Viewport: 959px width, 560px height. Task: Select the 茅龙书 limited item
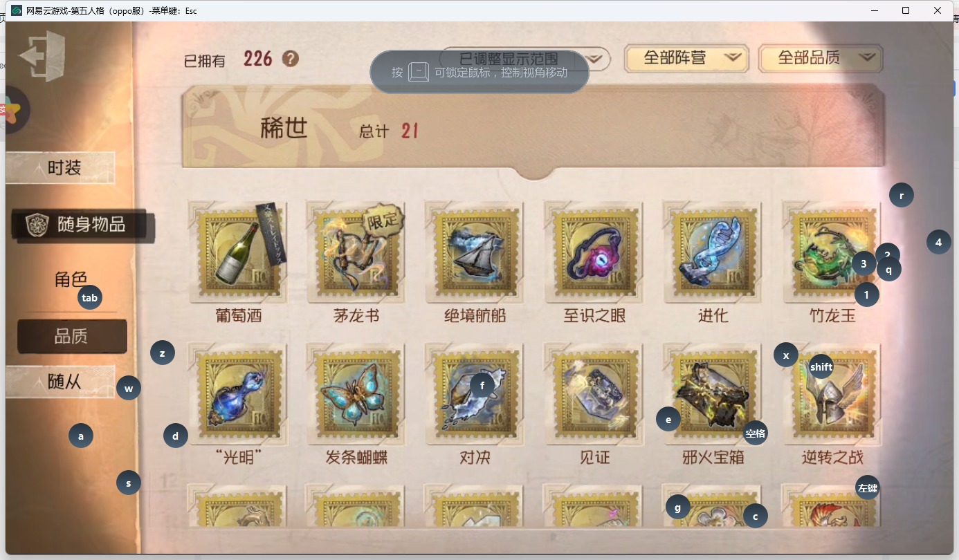tap(356, 253)
